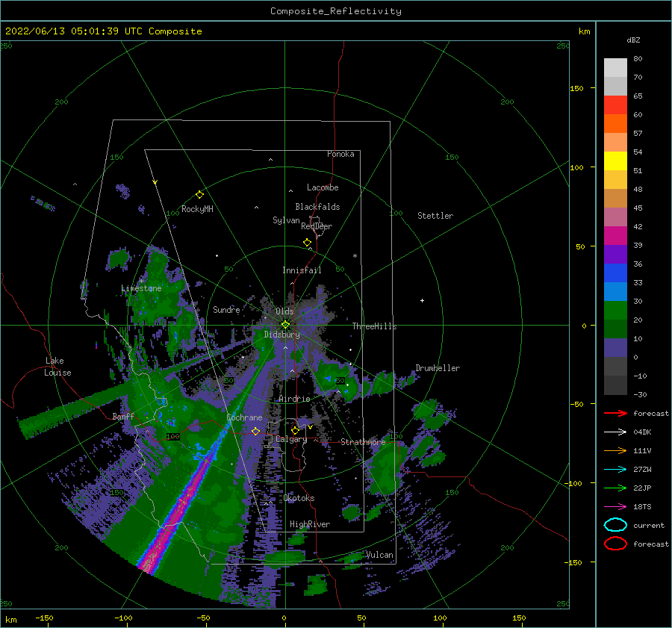Click the Okotoks town label

click(299, 498)
